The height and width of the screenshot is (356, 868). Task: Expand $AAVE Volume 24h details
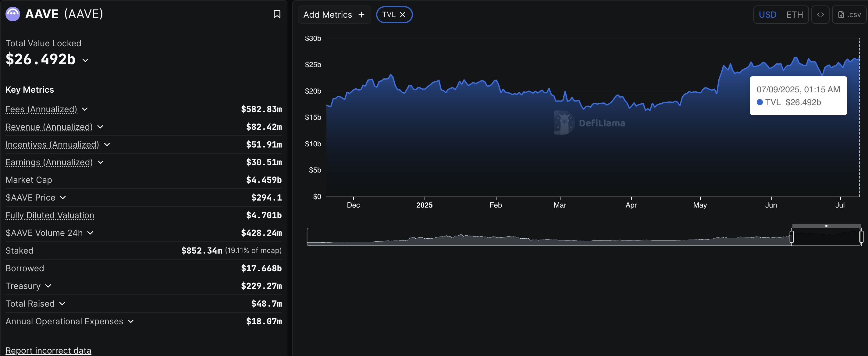(90, 233)
